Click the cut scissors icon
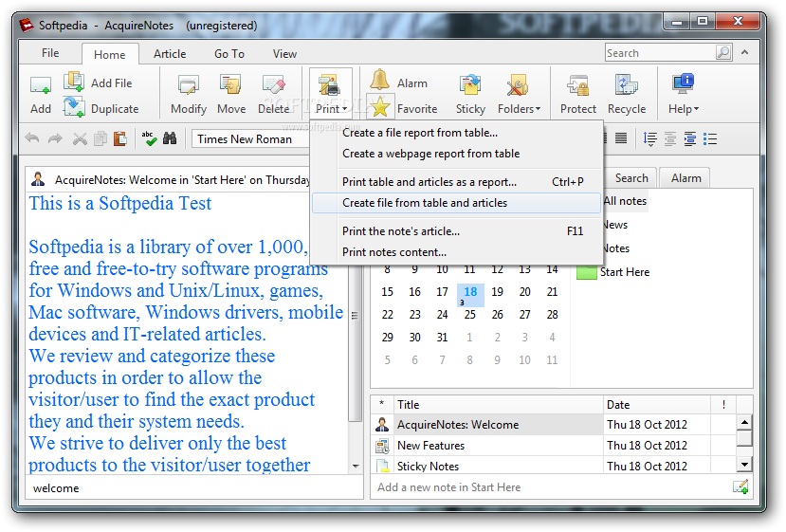Viewport: 786px width, 532px height. click(80, 138)
